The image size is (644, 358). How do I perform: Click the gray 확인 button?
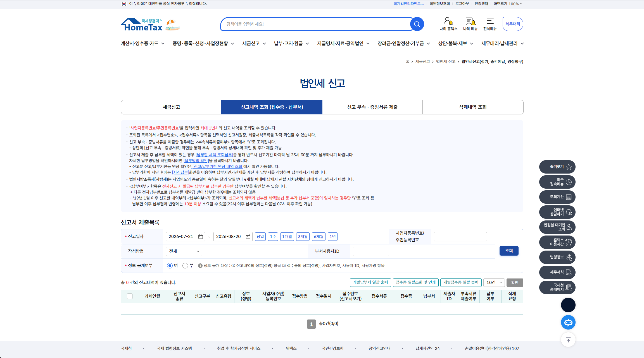click(515, 283)
